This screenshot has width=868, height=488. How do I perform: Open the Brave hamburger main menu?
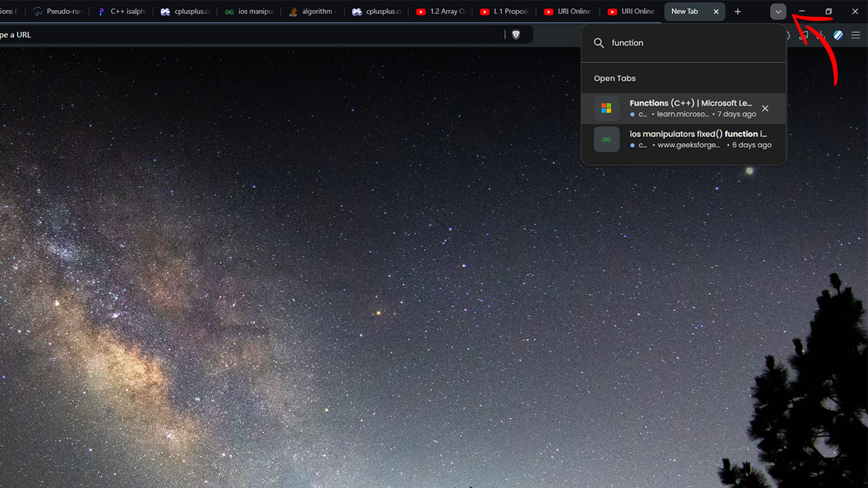point(856,35)
